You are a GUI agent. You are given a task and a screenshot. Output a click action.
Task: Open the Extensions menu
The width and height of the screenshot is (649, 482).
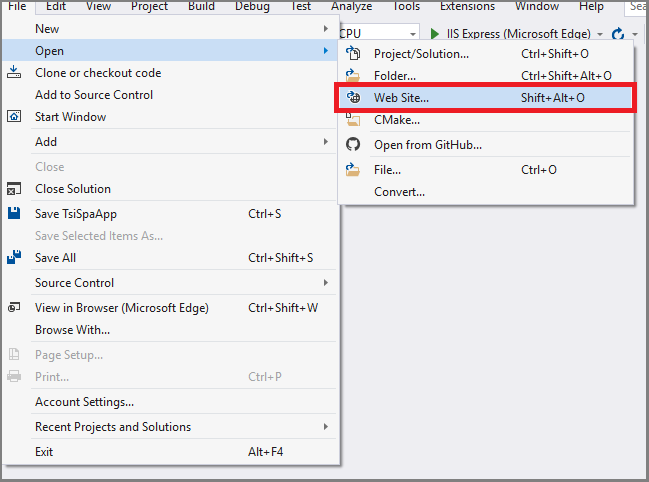(468, 6)
